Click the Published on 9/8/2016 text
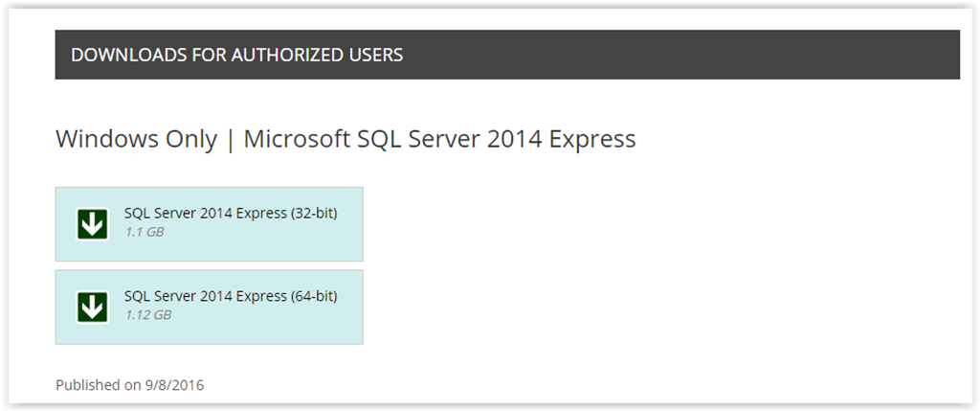The width and height of the screenshot is (980, 411). pos(129,385)
